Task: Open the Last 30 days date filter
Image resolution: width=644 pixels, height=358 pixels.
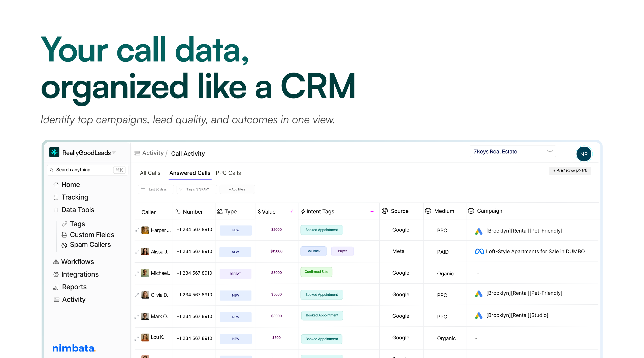Action: pos(156,189)
